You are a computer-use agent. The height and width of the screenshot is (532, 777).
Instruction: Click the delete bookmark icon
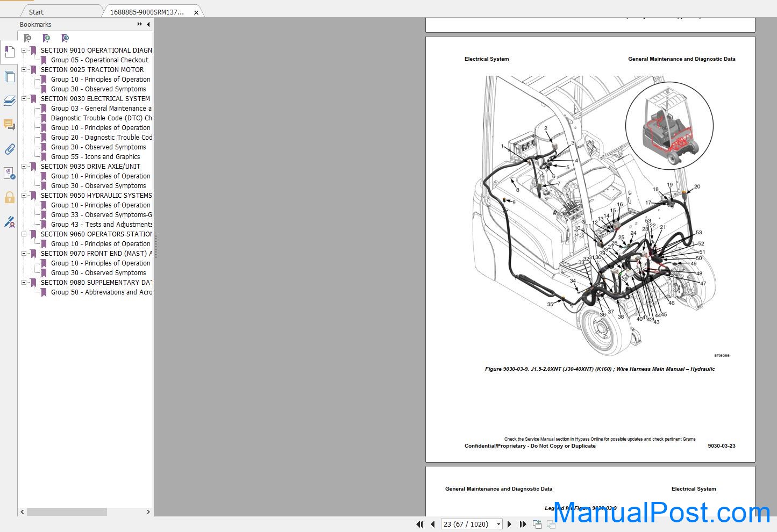click(27, 38)
